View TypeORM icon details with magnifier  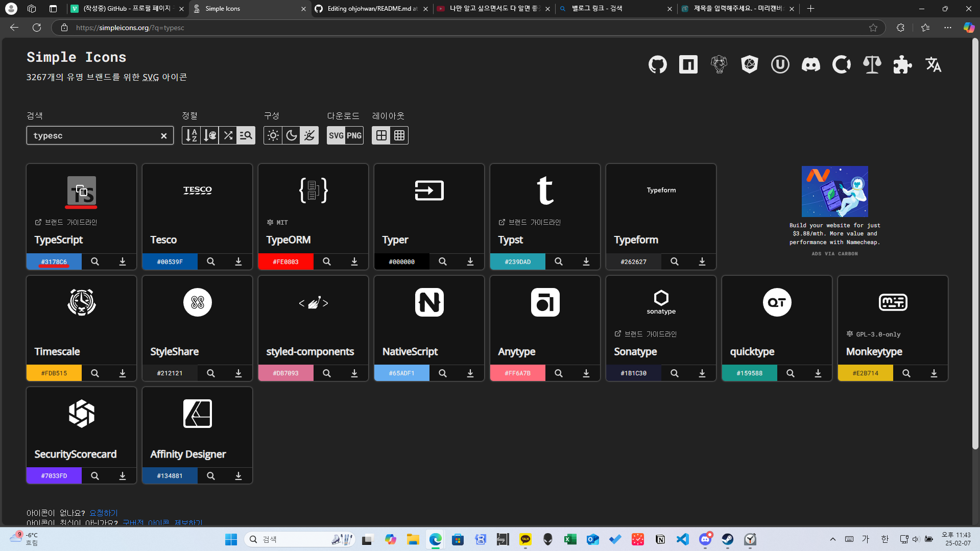(327, 261)
